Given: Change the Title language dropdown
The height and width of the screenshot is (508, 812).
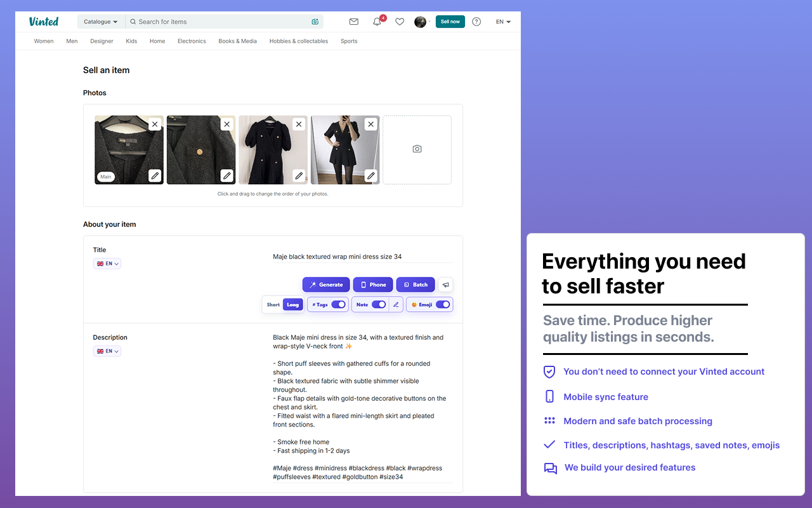Looking at the screenshot, I should tap(107, 264).
